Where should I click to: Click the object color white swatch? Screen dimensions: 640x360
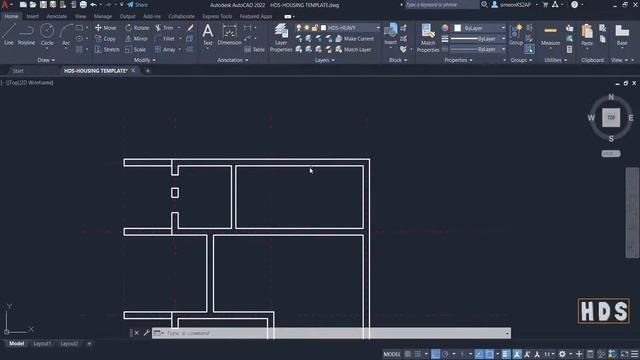[x=458, y=28]
